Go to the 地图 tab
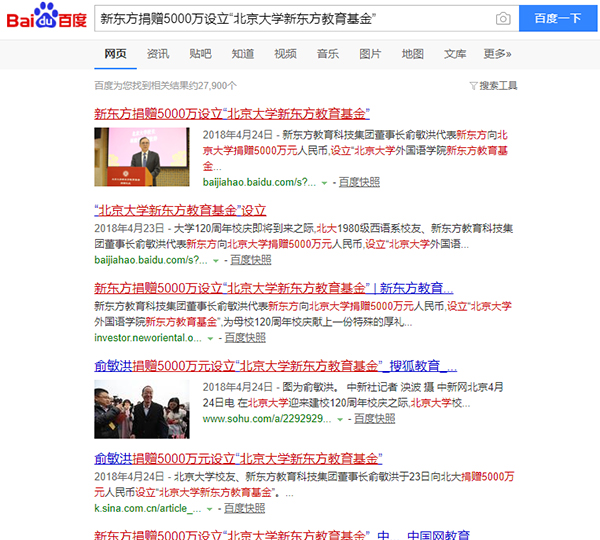600x540 pixels. pos(412,54)
